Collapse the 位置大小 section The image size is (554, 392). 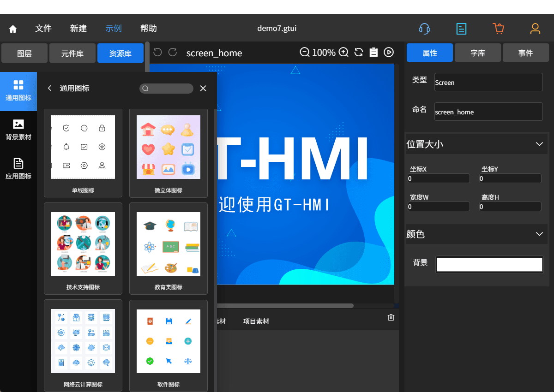coord(539,144)
